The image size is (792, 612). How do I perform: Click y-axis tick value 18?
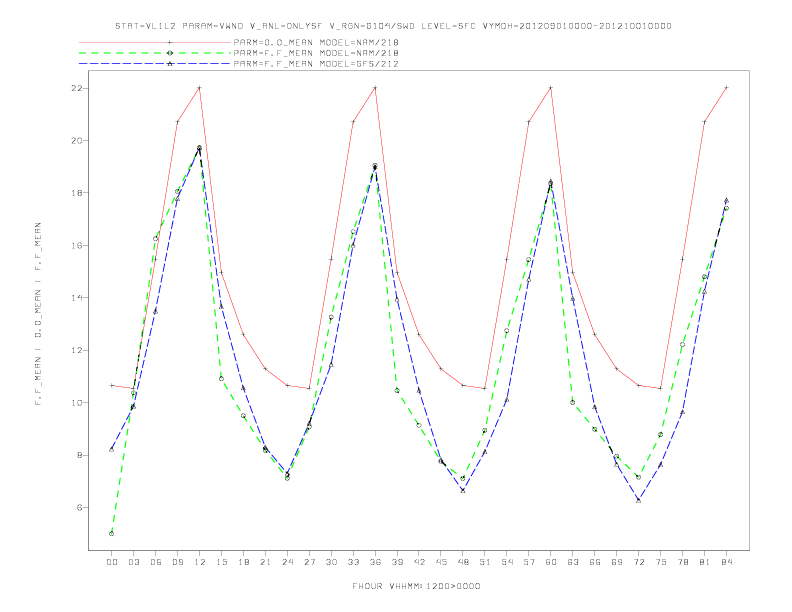[77, 193]
